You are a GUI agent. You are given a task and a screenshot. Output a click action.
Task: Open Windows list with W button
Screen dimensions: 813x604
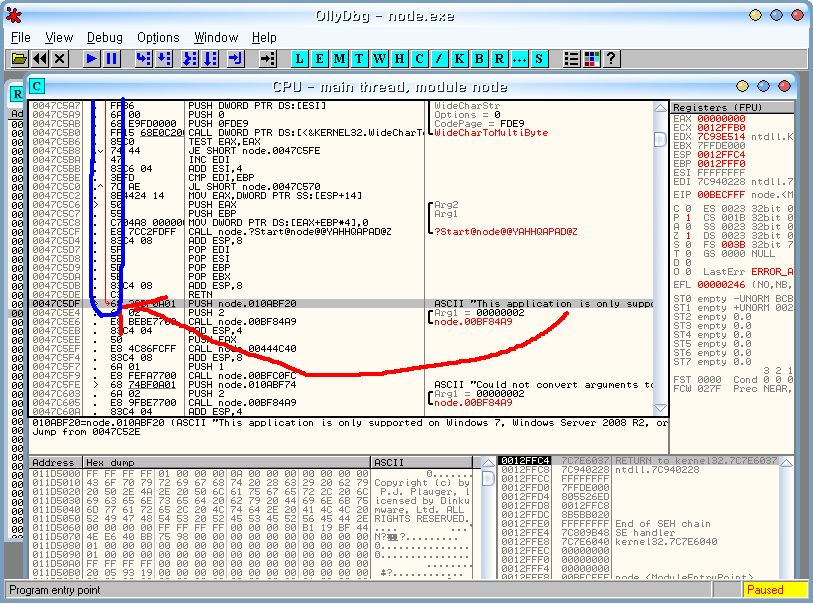tap(380, 59)
